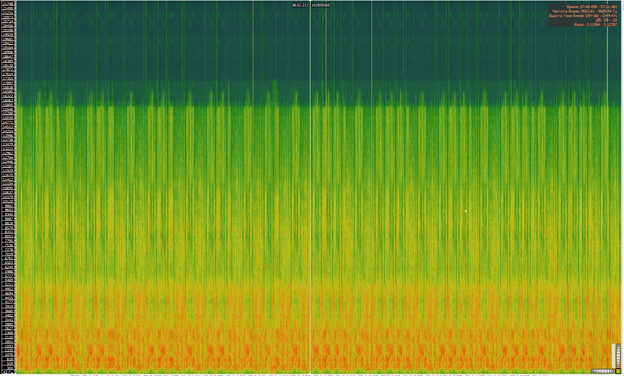This screenshot has height=376, width=624.
Task: Click the time ruler labels at the bottom
Action: [x=310, y=375]
